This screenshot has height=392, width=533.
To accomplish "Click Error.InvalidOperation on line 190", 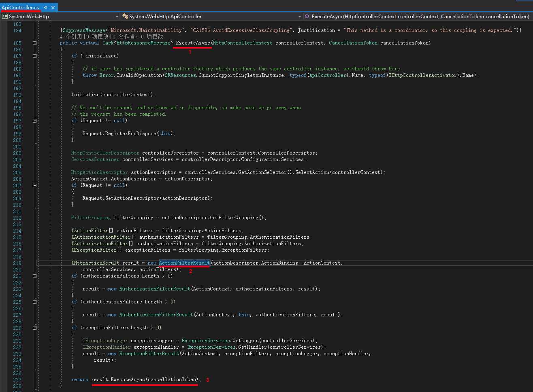I will coord(130,75).
